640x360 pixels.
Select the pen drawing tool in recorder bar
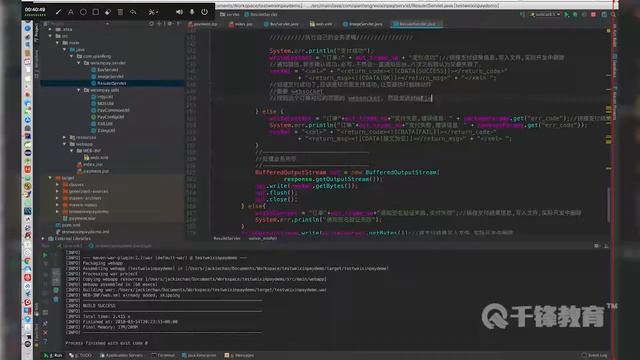click(58, 12)
